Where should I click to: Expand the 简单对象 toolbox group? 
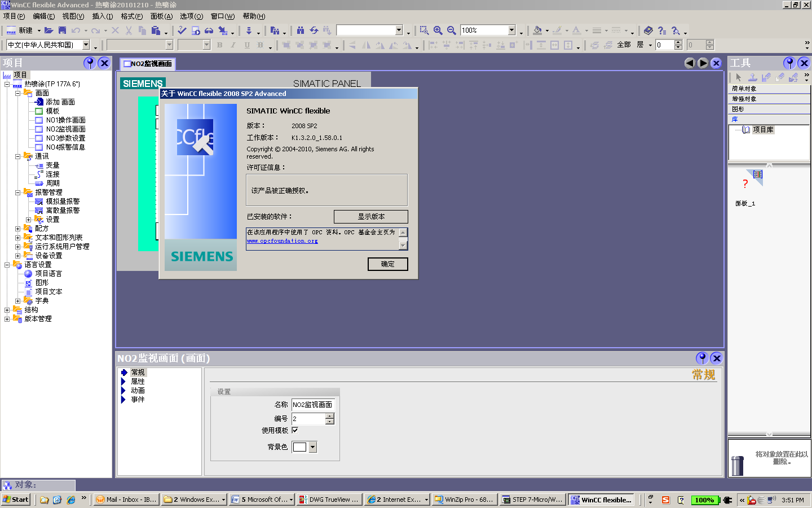pyautogui.click(x=769, y=89)
